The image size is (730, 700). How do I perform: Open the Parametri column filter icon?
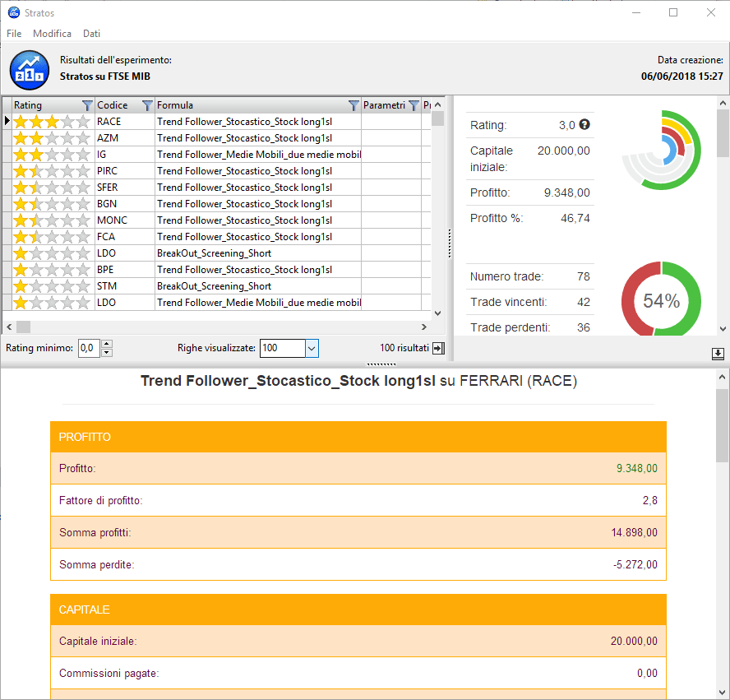click(414, 106)
